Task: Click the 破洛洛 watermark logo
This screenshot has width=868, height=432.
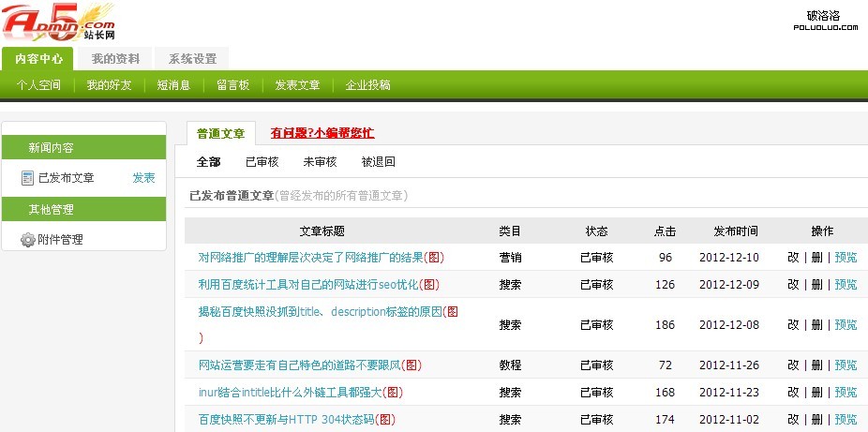Action: [824, 21]
